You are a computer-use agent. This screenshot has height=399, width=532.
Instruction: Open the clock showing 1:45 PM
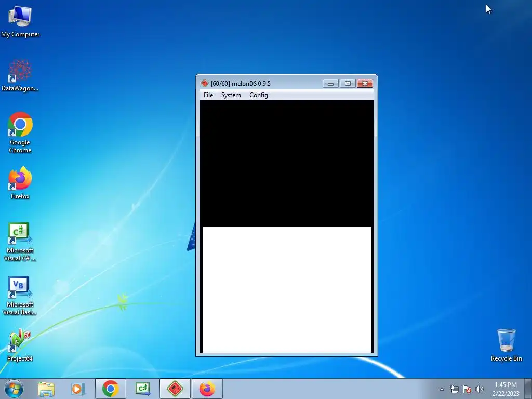pyautogui.click(x=506, y=389)
